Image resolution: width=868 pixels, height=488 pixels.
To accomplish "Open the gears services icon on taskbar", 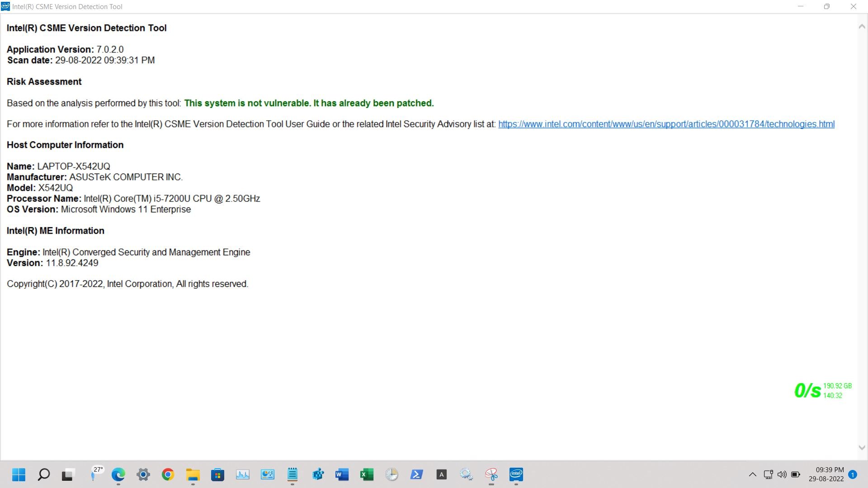I will coord(467,474).
